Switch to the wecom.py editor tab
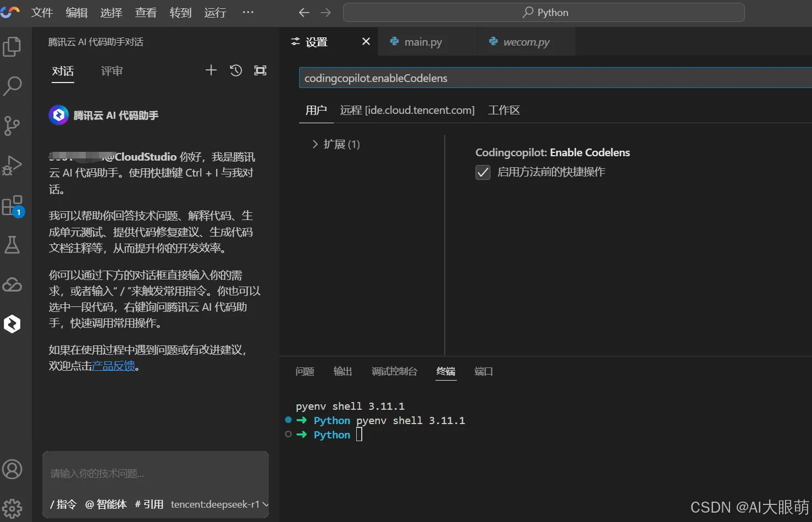Screen dimensions: 812x522 point(526,42)
